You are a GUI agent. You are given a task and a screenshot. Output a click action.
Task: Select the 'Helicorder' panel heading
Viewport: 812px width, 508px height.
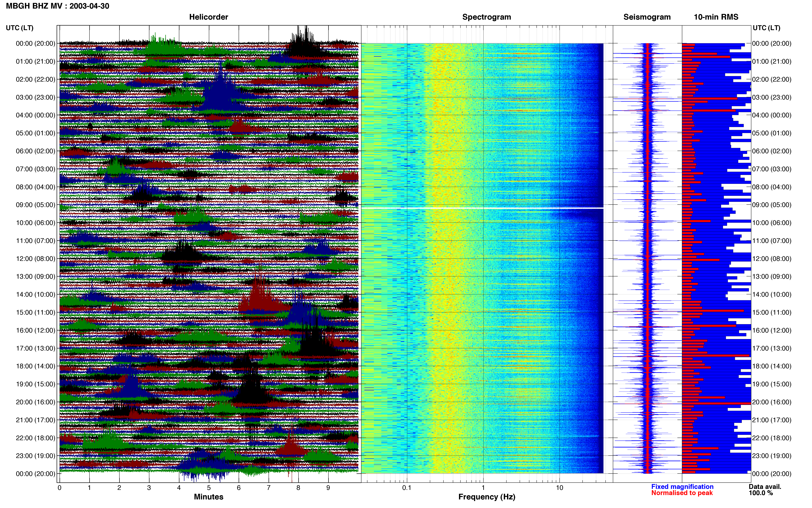pyautogui.click(x=209, y=17)
